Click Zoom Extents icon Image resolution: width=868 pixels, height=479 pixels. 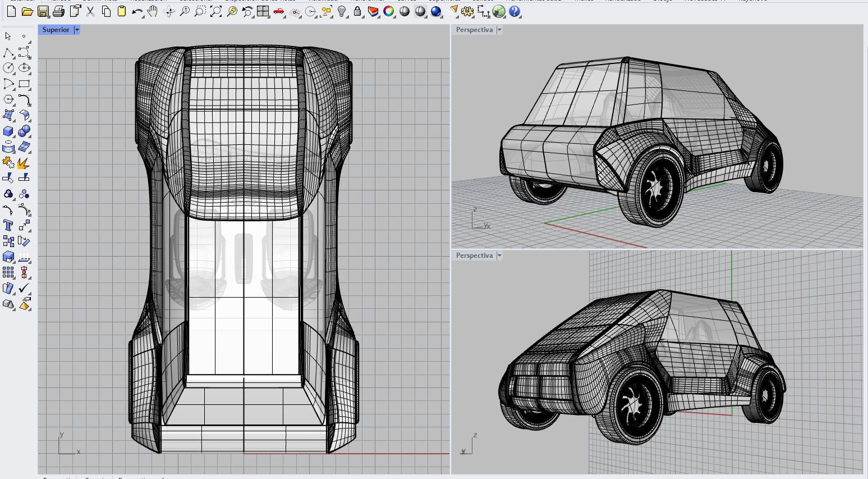(216, 11)
